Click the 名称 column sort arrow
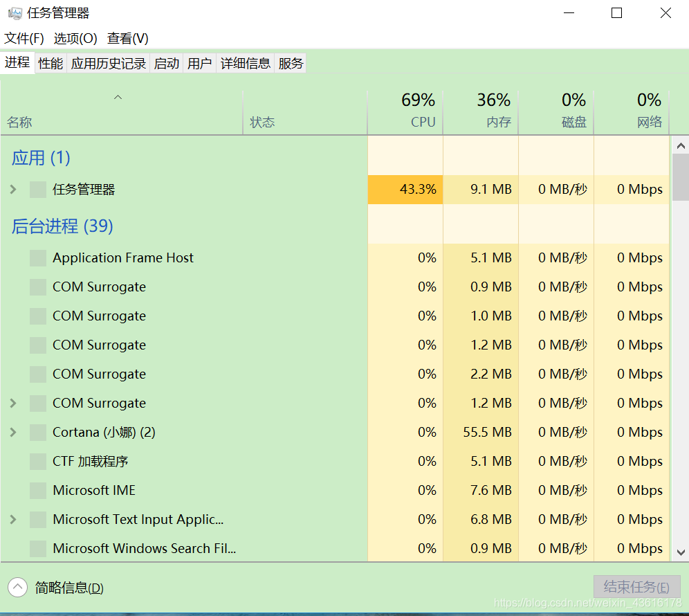 118,97
